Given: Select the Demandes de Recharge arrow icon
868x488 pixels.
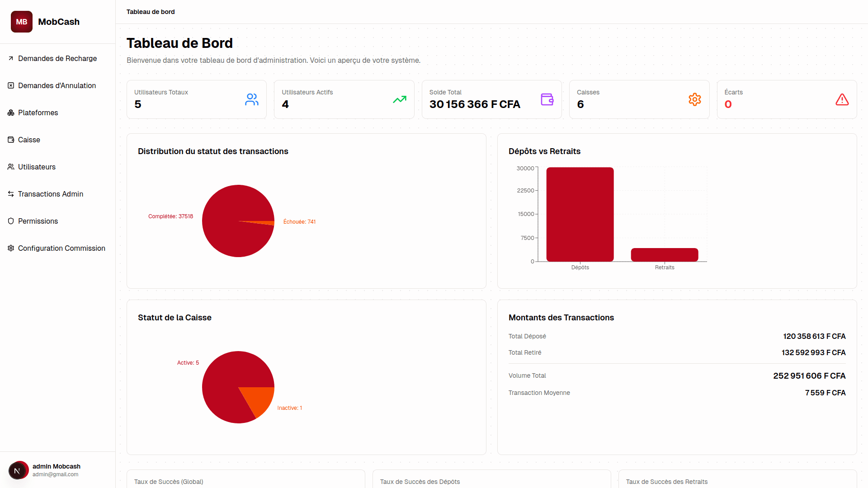Looking at the screenshot, I should [x=10, y=58].
